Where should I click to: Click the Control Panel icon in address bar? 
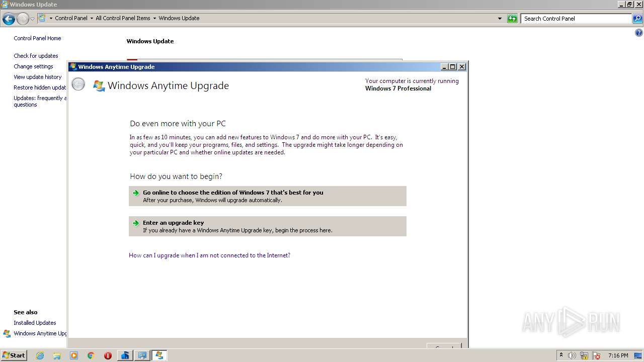42,18
